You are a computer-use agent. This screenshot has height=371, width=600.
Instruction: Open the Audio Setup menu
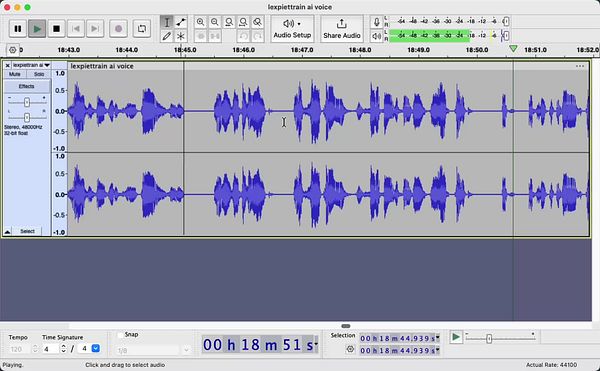292,29
